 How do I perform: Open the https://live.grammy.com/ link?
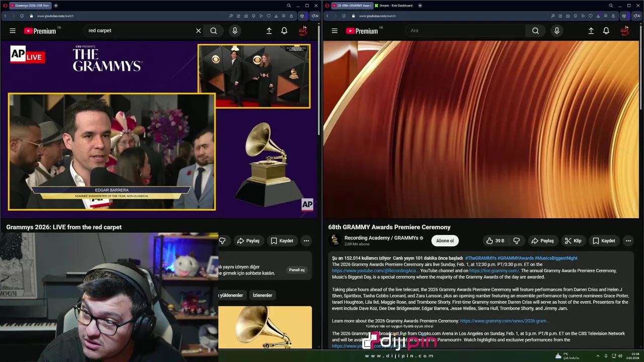494,270
